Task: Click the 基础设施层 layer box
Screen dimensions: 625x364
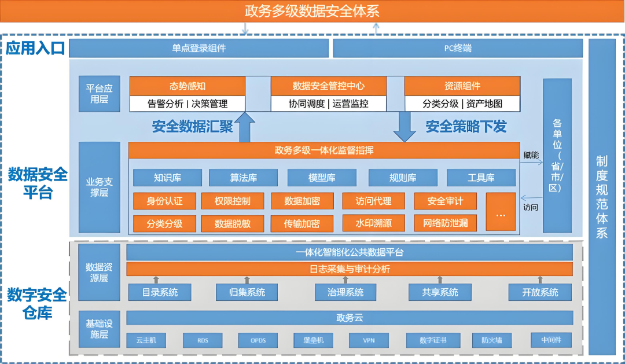Action: tap(100, 329)
